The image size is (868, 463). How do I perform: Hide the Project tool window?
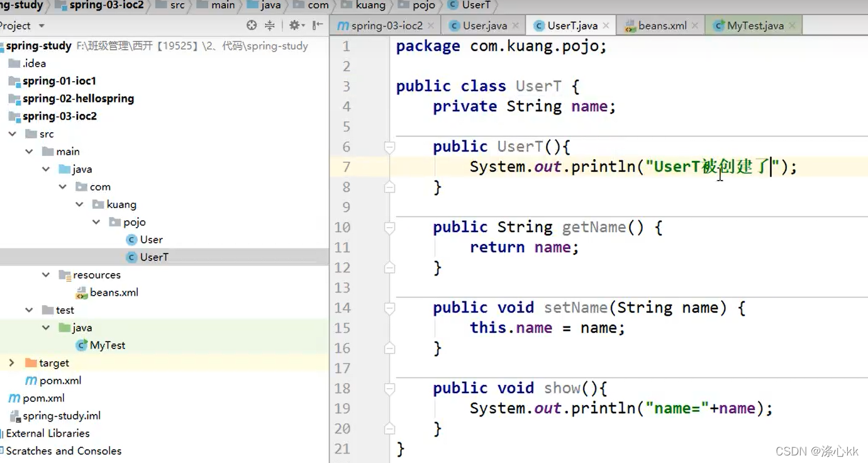pyautogui.click(x=318, y=25)
